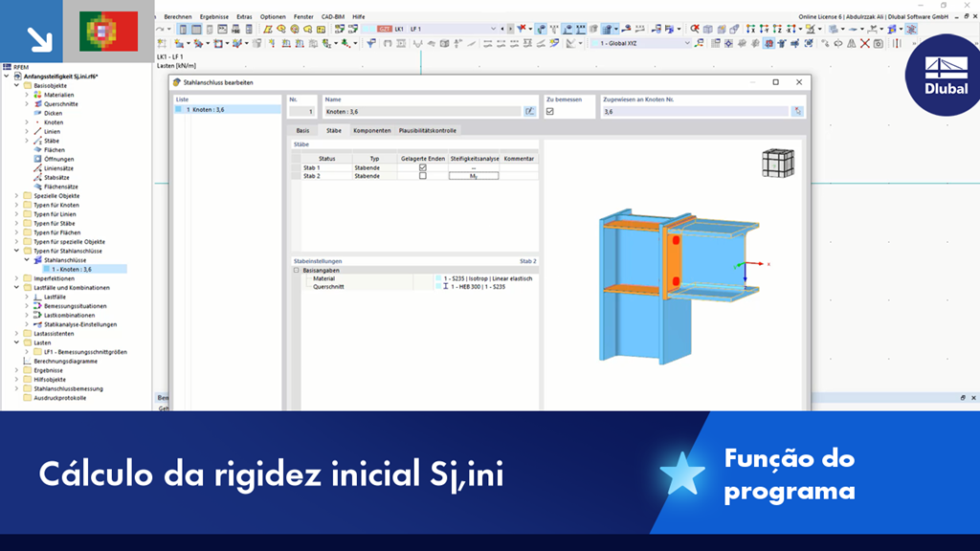The height and width of the screenshot is (551, 980).
Task: Click the Bemessungssituationen icon in navigator
Action: 37,306
